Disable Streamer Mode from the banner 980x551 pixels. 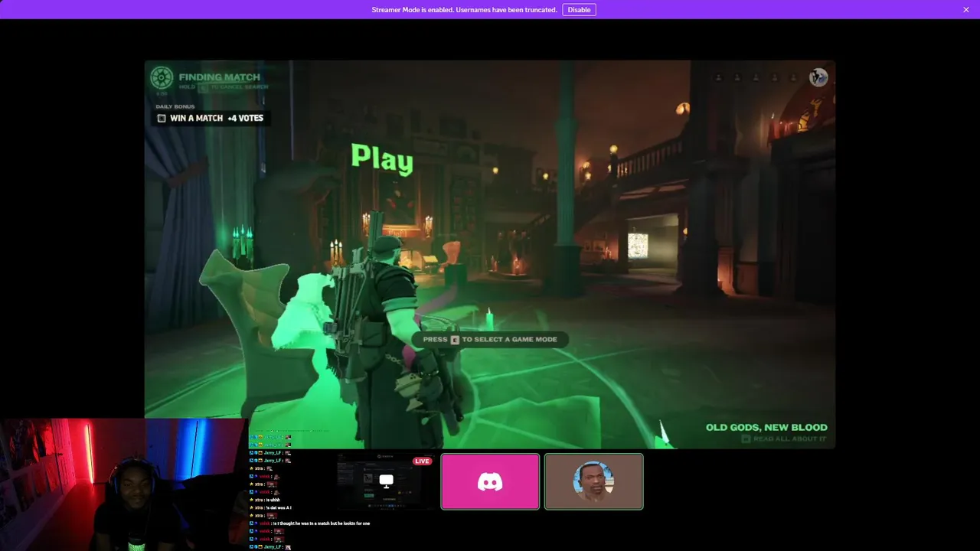pos(579,10)
